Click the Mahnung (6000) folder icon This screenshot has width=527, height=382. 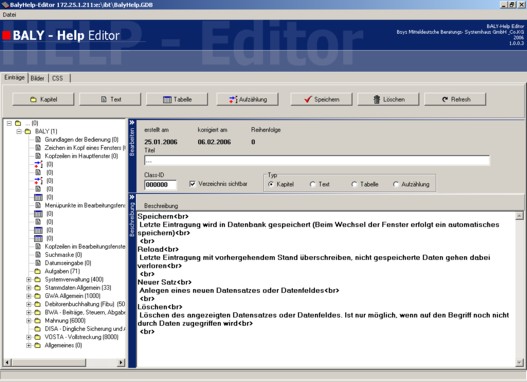[x=38, y=321]
